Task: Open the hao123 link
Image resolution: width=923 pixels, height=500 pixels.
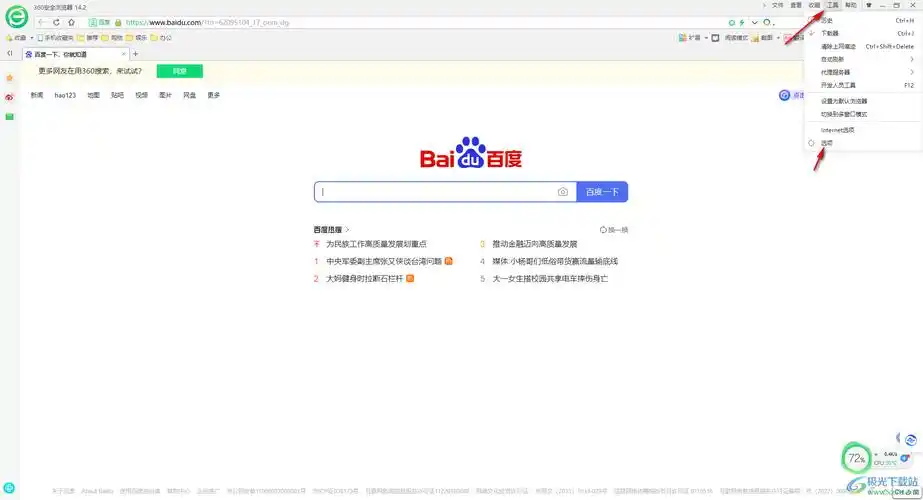Action: click(65, 95)
